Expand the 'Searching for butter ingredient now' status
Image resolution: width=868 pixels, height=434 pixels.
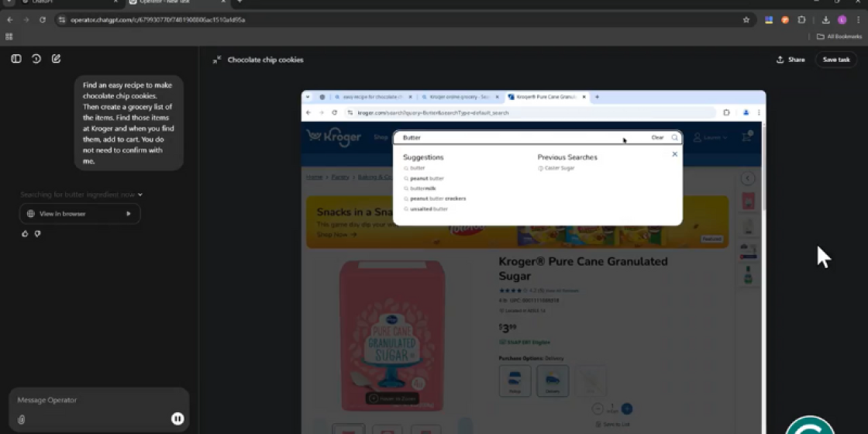81,195
